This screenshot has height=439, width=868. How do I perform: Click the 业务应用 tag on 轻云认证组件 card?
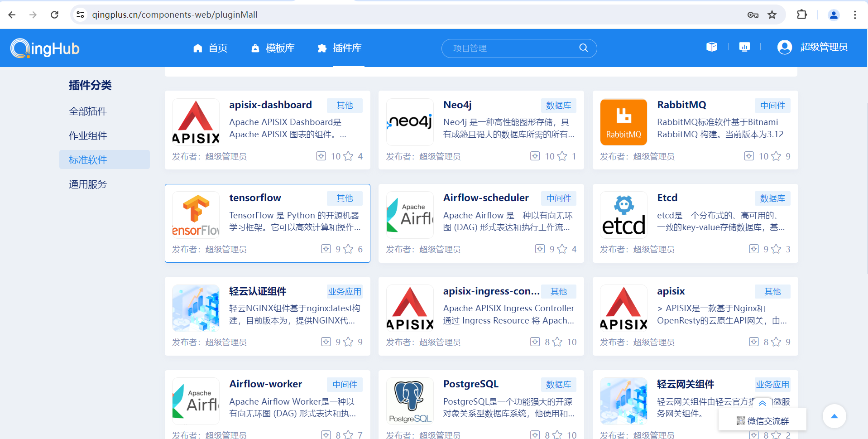[345, 292]
